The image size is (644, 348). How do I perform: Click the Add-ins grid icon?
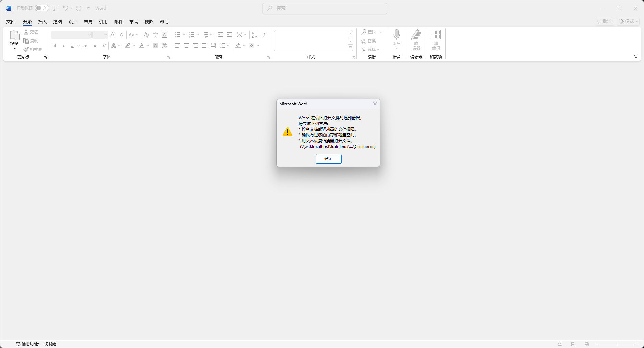coord(436,35)
